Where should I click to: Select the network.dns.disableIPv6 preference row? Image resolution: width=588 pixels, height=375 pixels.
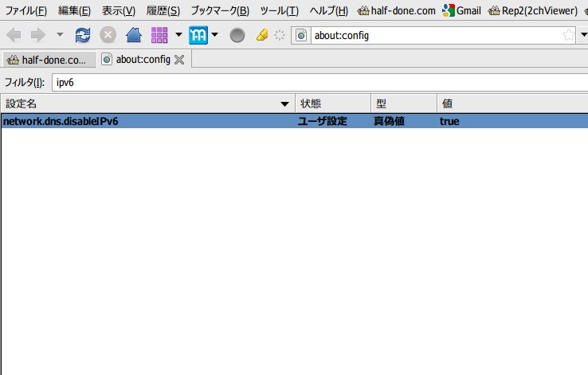click(294, 121)
